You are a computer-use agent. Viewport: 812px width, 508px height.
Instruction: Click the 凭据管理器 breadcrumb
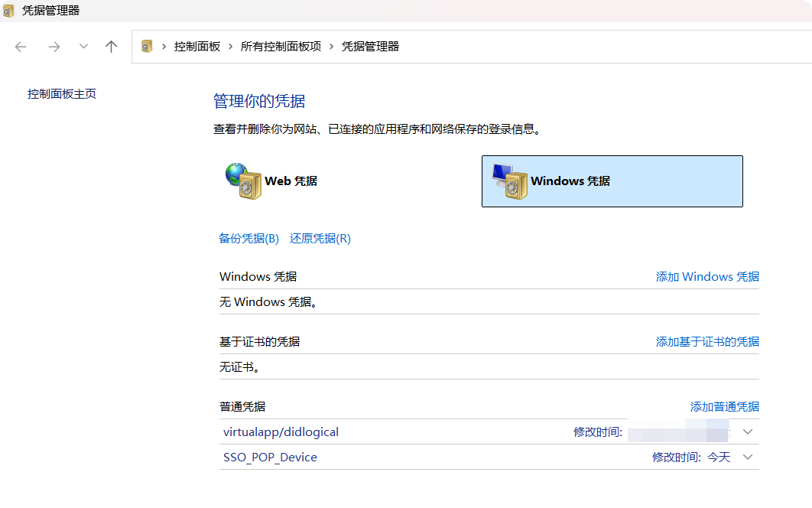370,46
